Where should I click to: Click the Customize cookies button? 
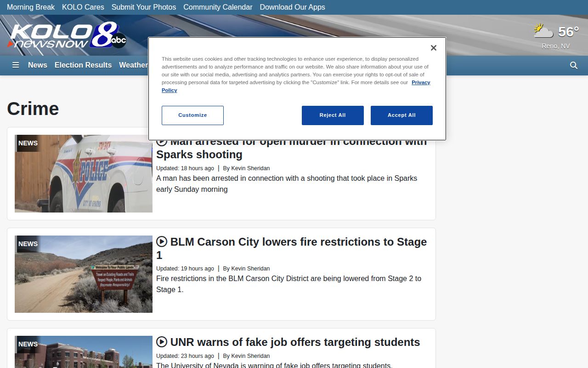pyautogui.click(x=192, y=115)
